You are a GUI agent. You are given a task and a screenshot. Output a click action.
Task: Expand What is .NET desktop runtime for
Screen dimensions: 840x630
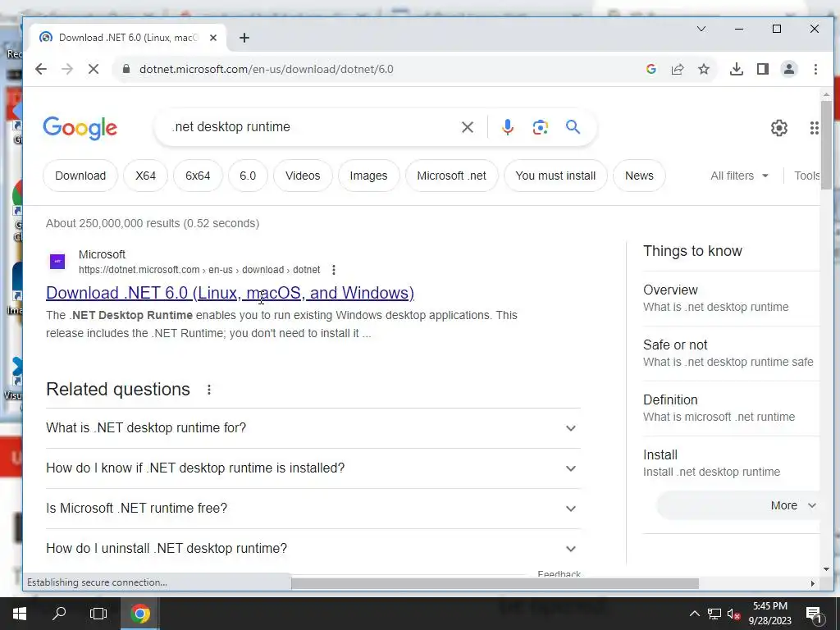[313, 428]
